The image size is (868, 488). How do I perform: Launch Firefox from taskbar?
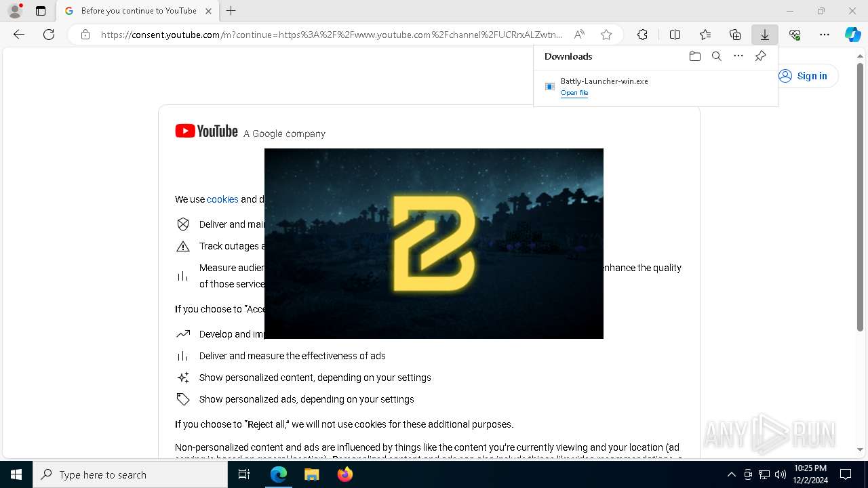click(344, 474)
